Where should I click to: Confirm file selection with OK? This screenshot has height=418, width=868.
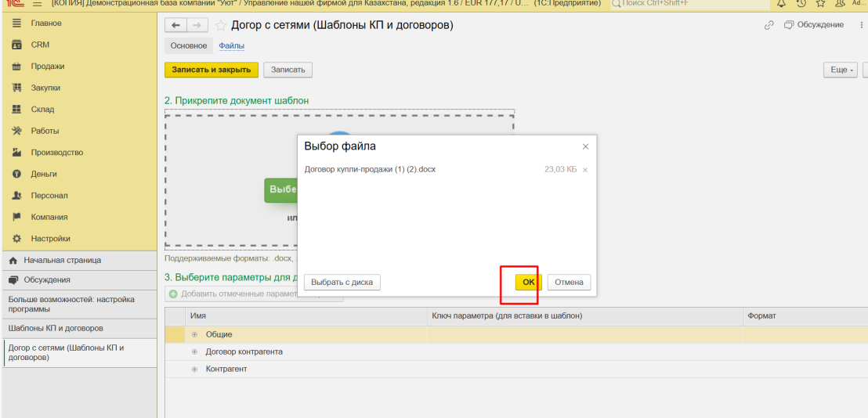pyautogui.click(x=529, y=283)
